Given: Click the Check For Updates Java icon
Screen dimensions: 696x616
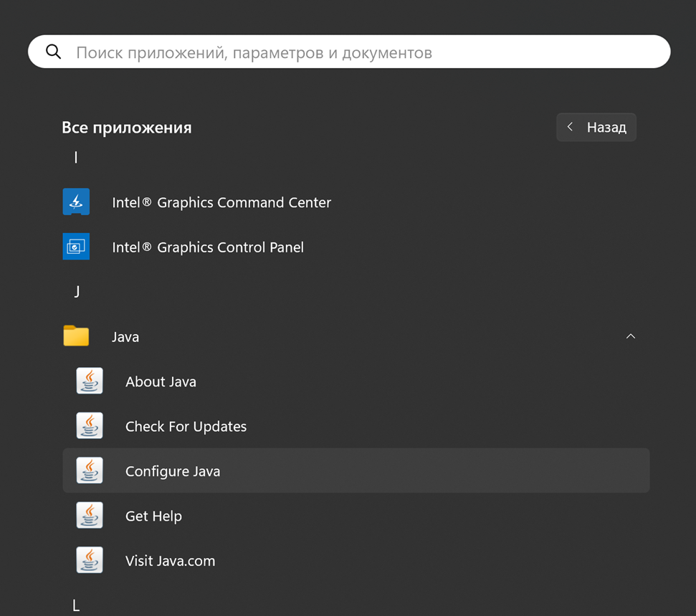Looking at the screenshot, I should 89,425.
